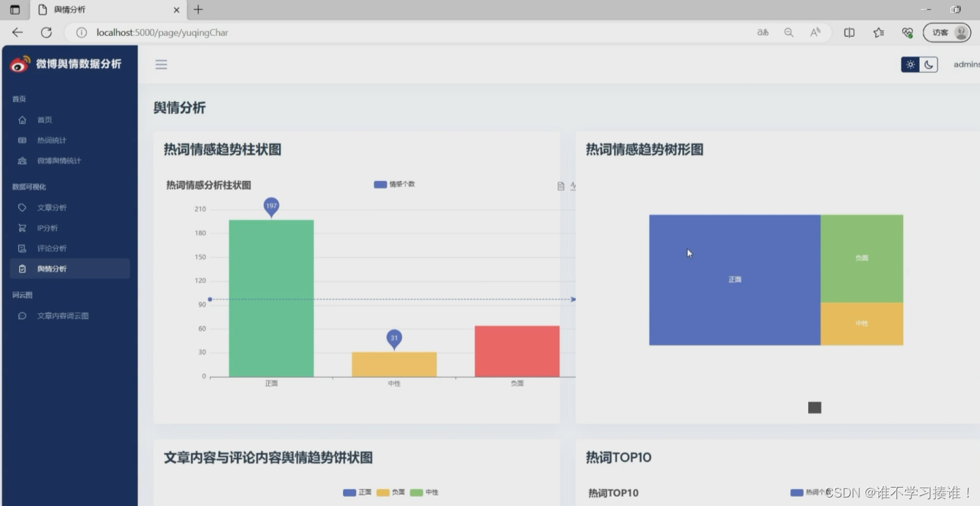
Task: Toggle 负面 legend in pie chart
Action: click(x=391, y=493)
